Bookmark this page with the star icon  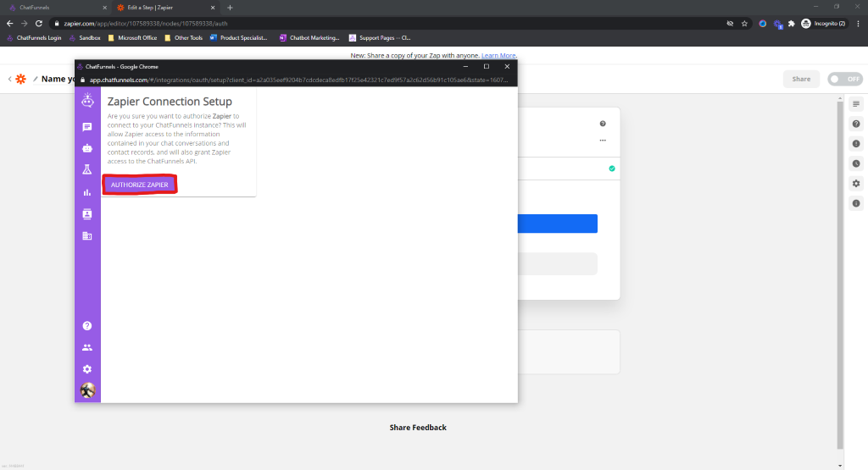[744, 24]
